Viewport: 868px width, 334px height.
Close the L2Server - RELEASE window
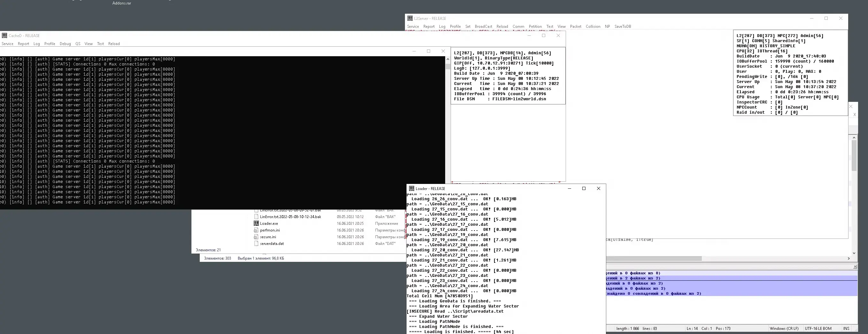[841, 18]
